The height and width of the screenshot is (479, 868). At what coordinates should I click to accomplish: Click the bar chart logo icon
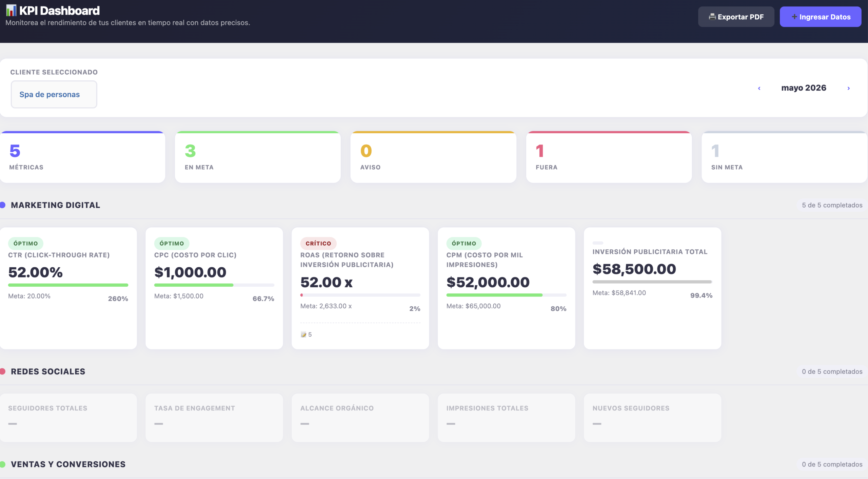(11, 11)
